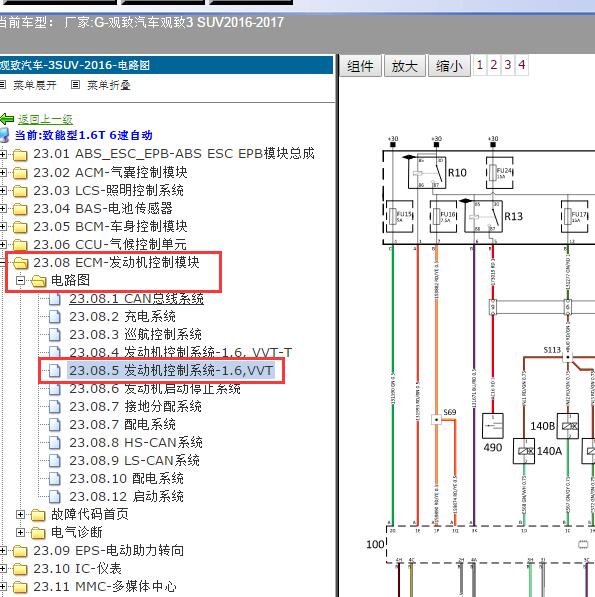Click the 23.06 CCU folder icon
The height and width of the screenshot is (597, 595).
click(20, 245)
